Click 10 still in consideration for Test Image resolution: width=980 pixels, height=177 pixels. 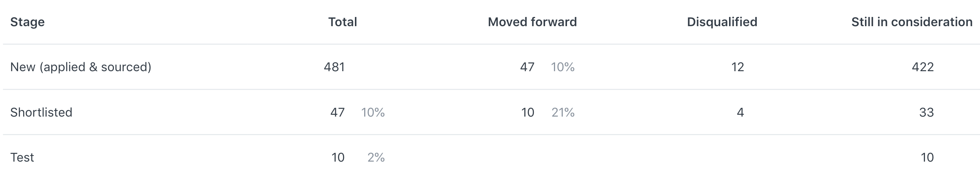pyautogui.click(x=927, y=157)
